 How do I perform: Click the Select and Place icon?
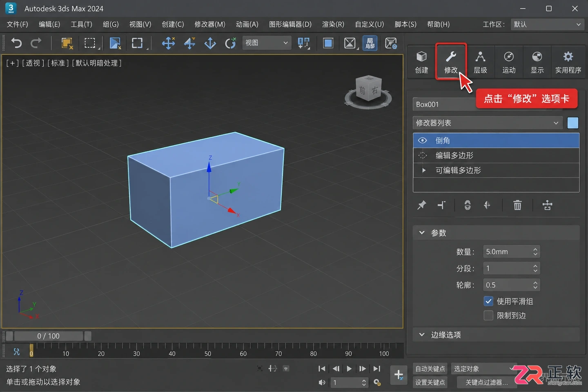click(x=231, y=43)
